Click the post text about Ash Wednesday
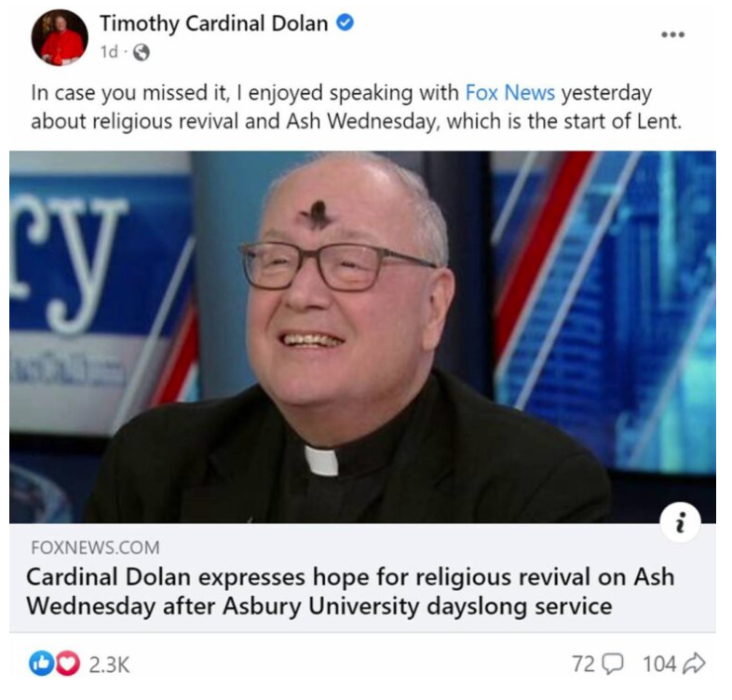 pyautogui.click(x=356, y=107)
